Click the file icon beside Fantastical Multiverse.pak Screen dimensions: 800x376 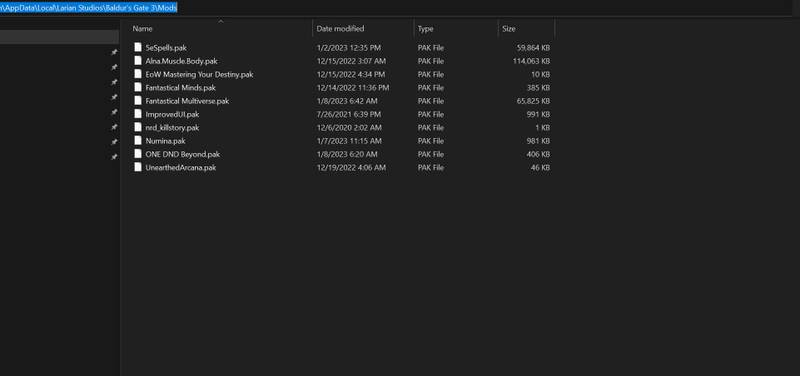(x=138, y=101)
